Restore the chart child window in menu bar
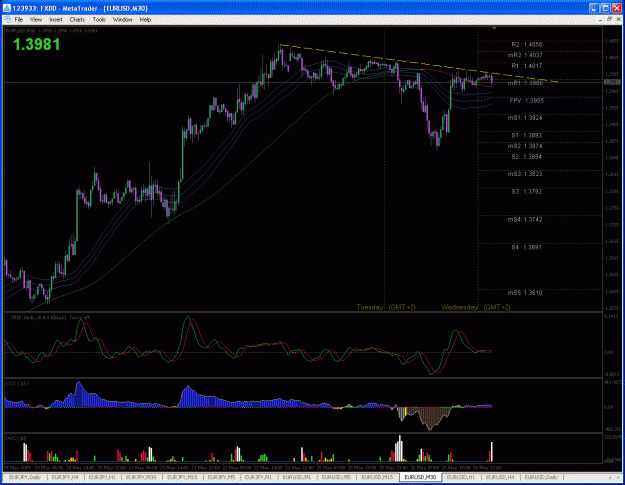 [609, 20]
